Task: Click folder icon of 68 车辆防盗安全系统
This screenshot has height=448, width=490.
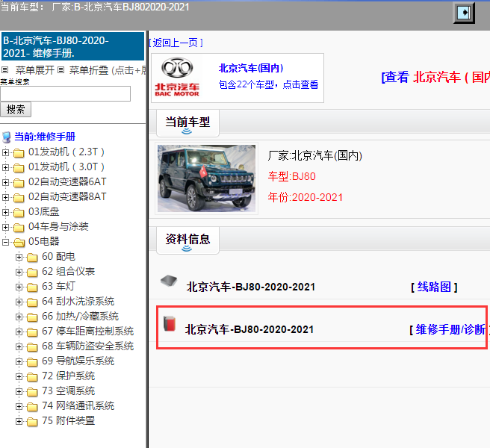Action: pyautogui.click(x=32, y=347)
